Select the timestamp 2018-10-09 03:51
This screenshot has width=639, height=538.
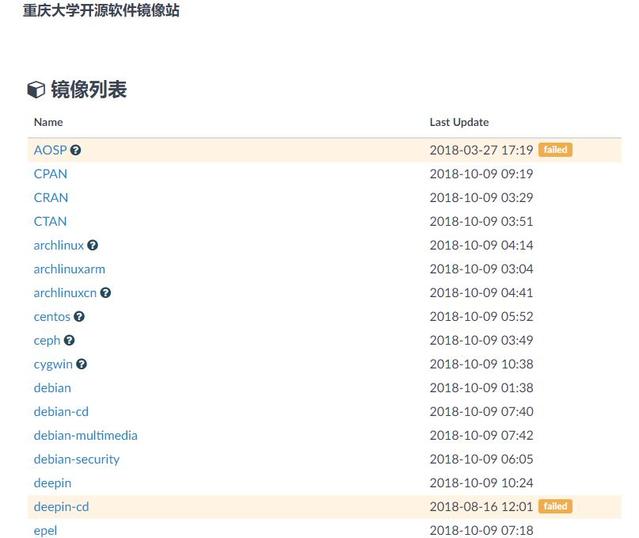(x=481, y=221)
